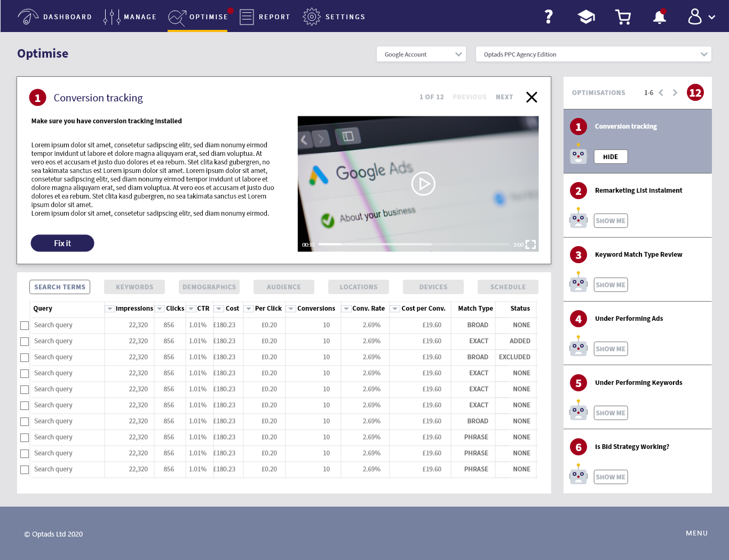Viewport: 729px width, 560px height.
Task: Switch to Devices tab
Action: coord(433,287)
